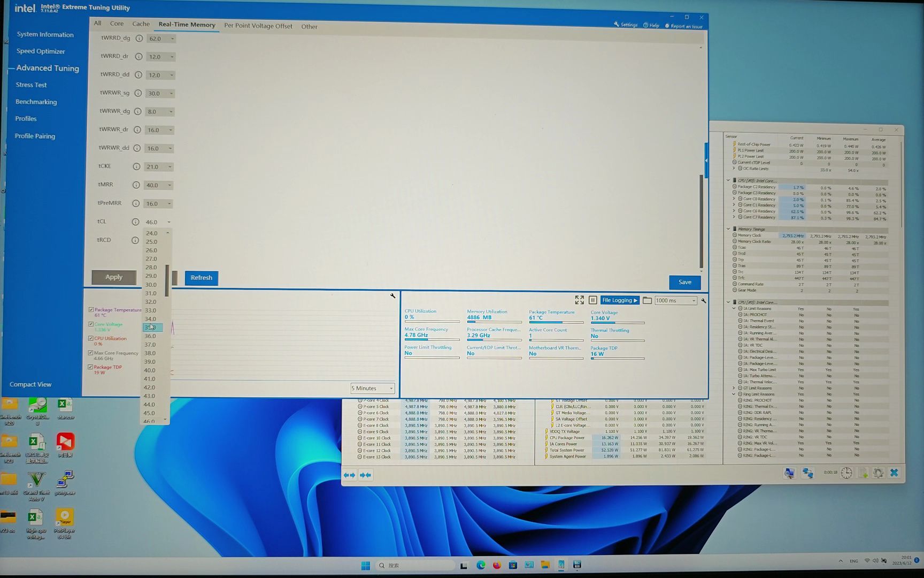Switch to Per Point Voltage Offset tab
This screenshot has width=924, height=578.
coord(258,26)
